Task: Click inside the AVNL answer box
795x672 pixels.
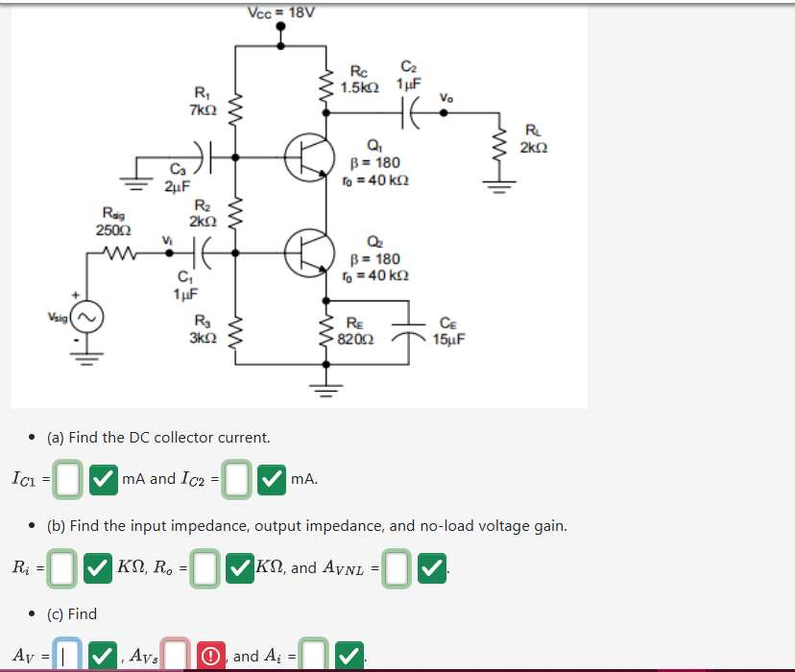Action: 397,570
